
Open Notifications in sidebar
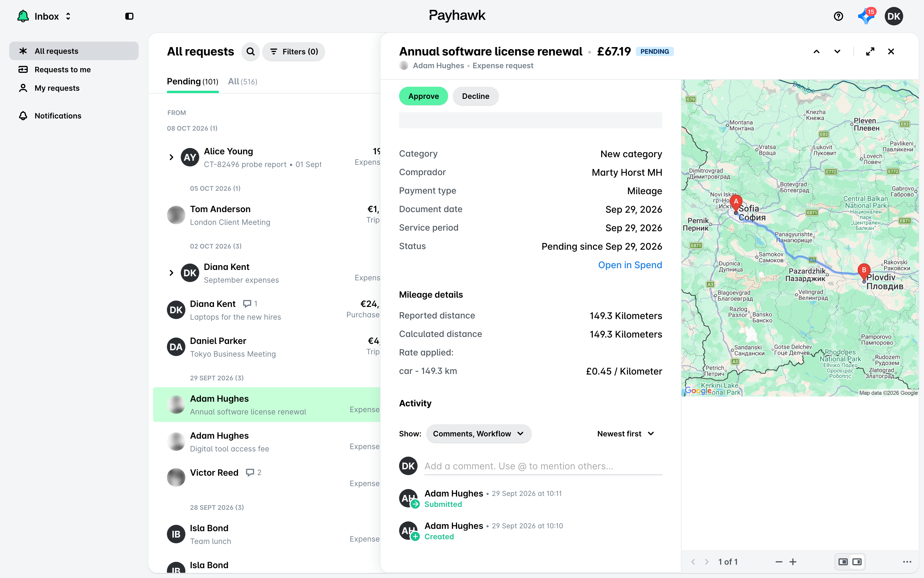(x=74, y=116)
